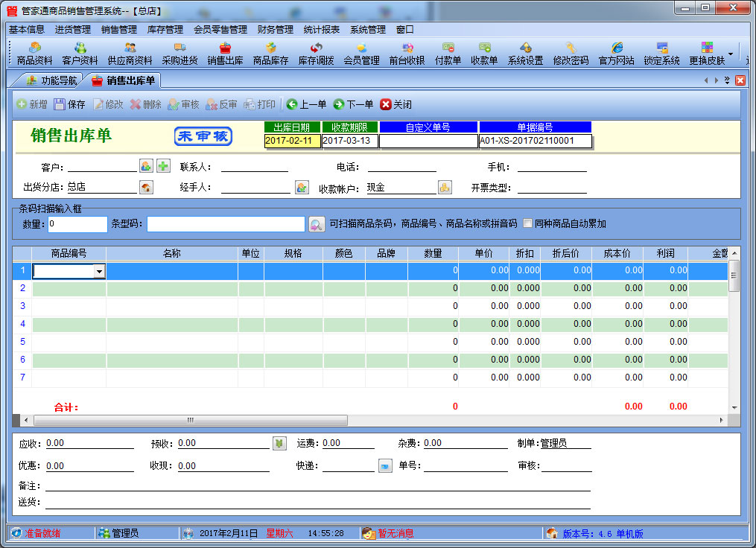
Task: Enable 同种商品自动累加 checkbox
Action: 528,223
